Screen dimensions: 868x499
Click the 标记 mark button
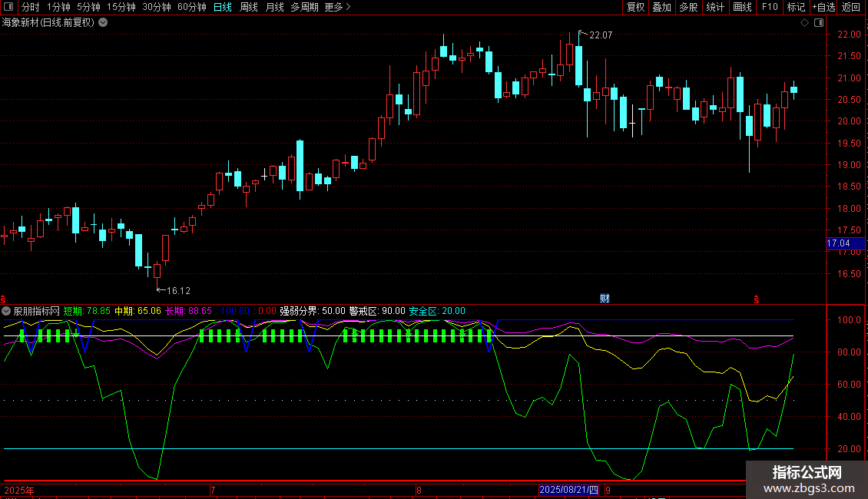coord(796,7)
